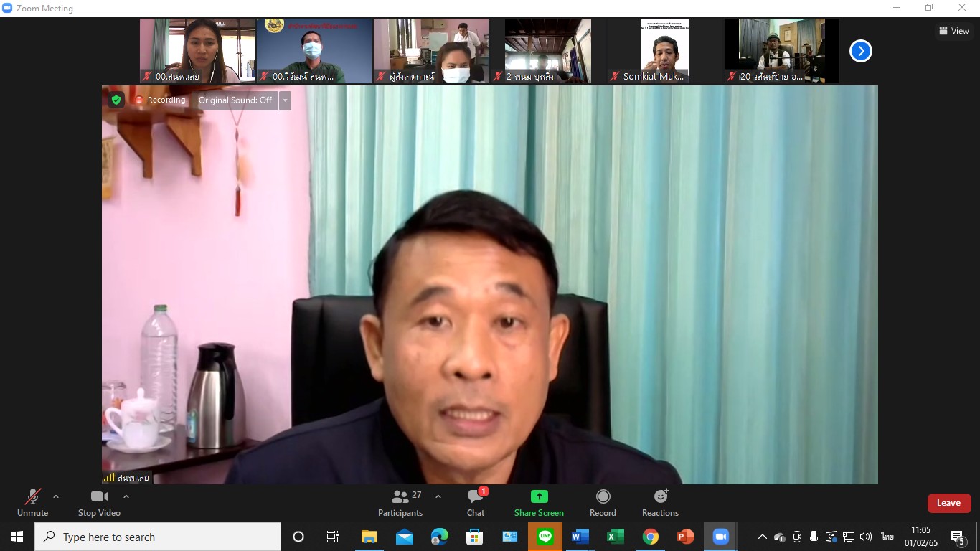This screenshot has width=980, height=551.
Task: Click the green encryption shield icon
Action: pyautogui.click(x=116, y=100)
